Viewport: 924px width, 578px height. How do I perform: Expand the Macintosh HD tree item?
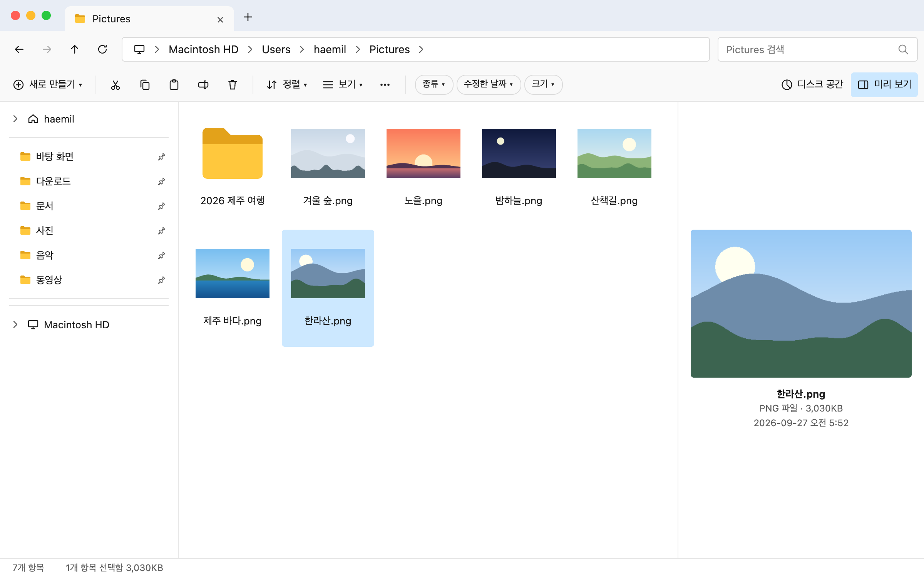tap(15, 324)
